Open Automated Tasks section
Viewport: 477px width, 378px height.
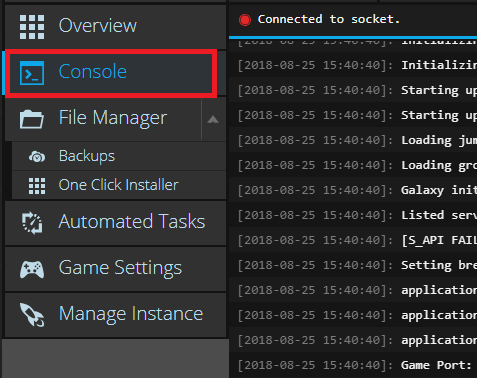115,223
